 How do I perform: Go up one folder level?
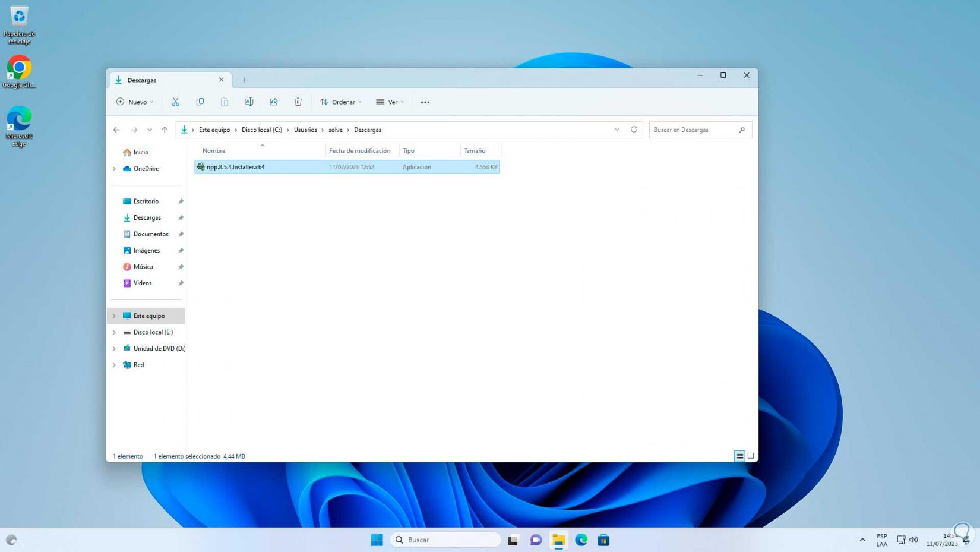tap(165, 130)
